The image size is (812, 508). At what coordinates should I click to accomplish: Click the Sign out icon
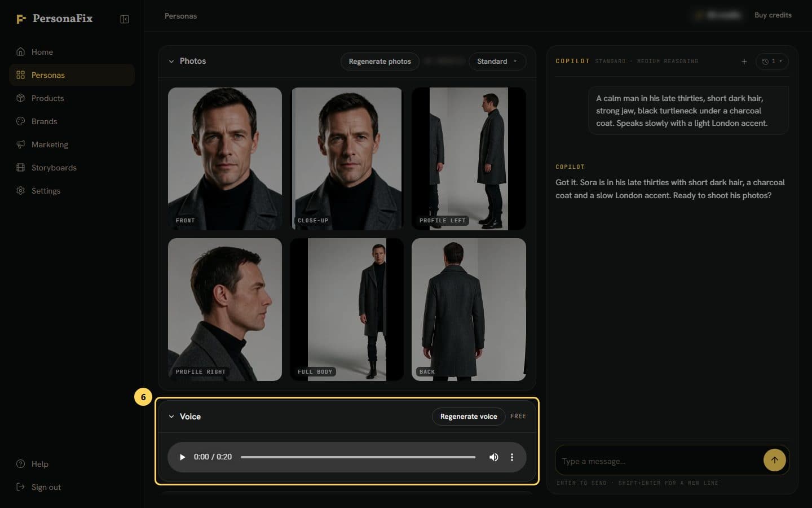click(21, 487)
